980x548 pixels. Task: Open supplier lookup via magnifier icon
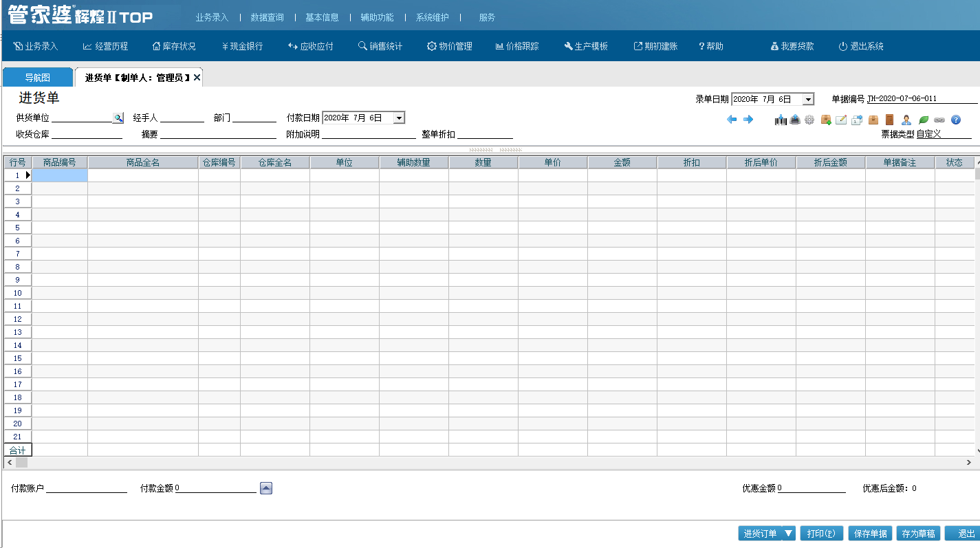pos(118,118)
